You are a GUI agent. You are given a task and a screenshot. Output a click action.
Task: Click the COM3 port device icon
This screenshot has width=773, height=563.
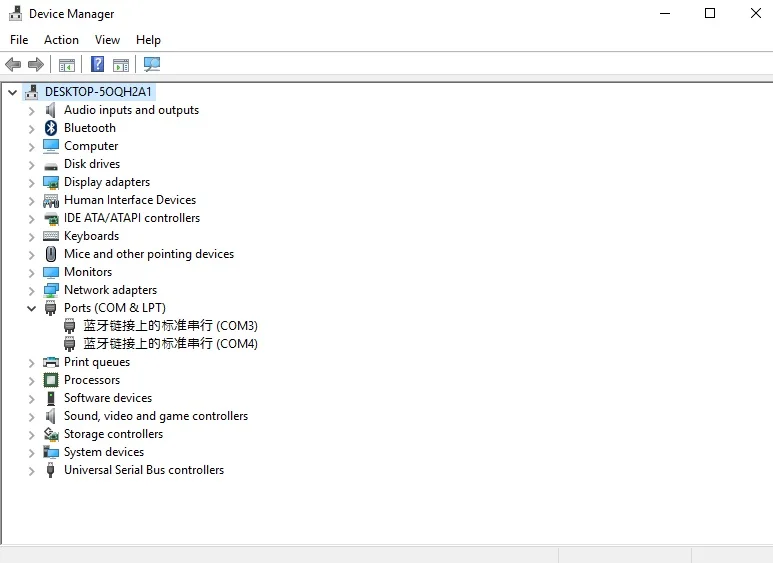tap(70, 326)
